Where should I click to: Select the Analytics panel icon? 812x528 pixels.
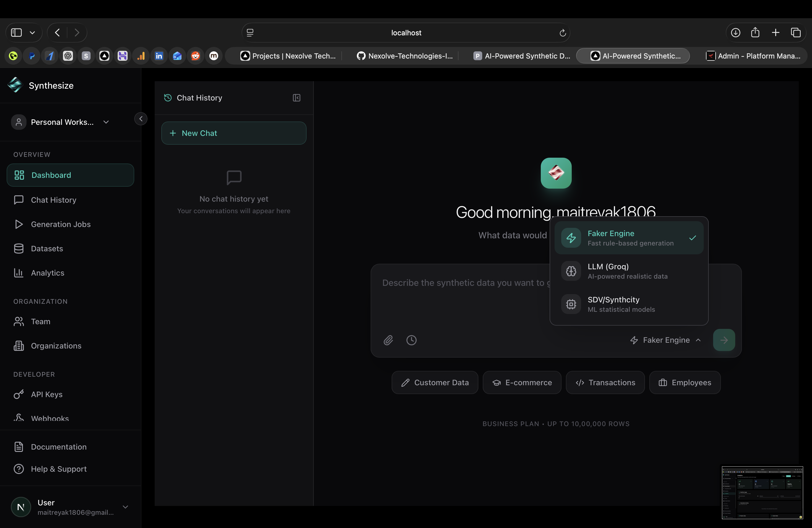[x=19, y=273]
